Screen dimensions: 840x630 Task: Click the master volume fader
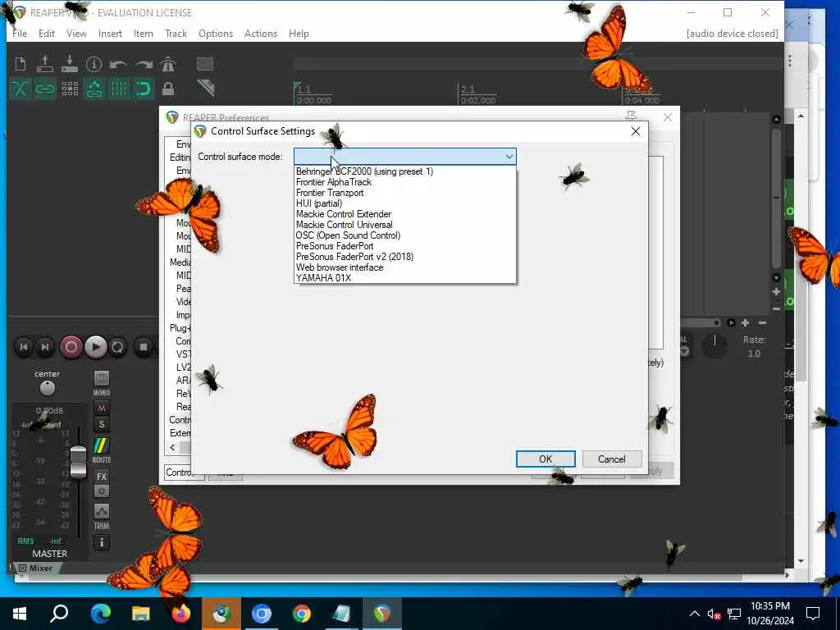click(x=78, y=462)
